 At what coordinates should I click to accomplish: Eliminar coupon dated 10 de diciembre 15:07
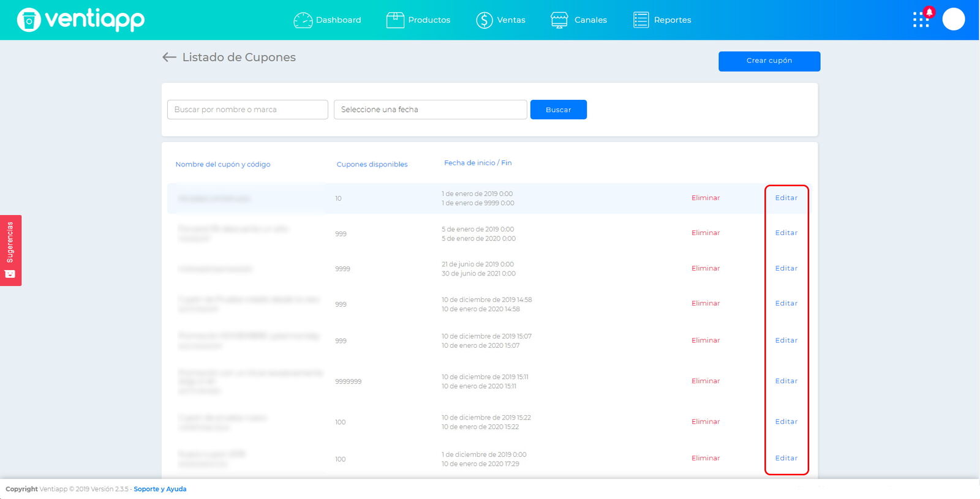click(x=706, y=340)
